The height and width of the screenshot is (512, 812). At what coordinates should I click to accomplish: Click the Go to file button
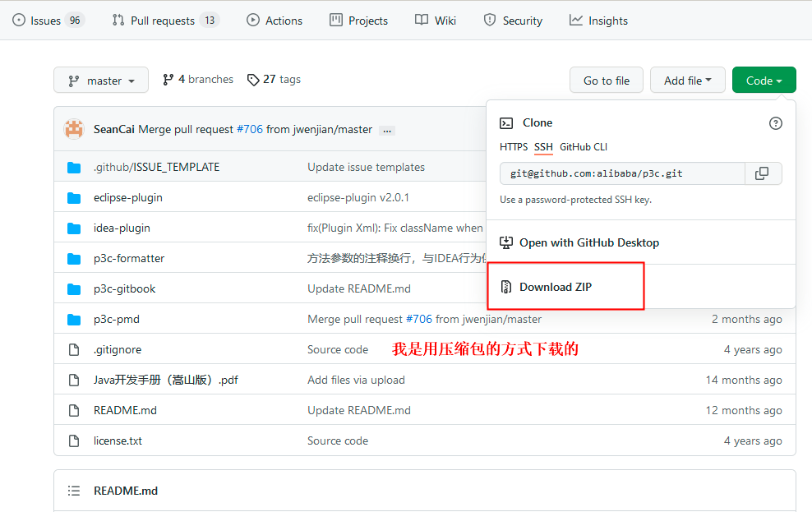click(607, 81)
